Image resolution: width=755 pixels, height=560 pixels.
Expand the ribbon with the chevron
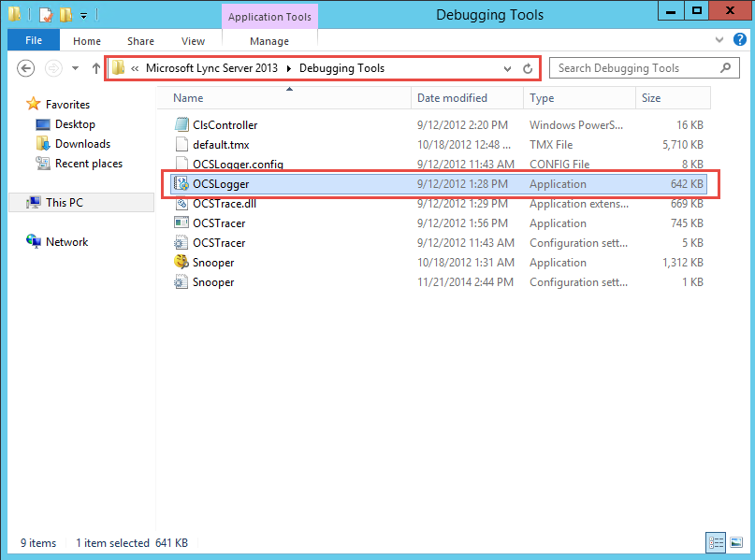[719, 40]
